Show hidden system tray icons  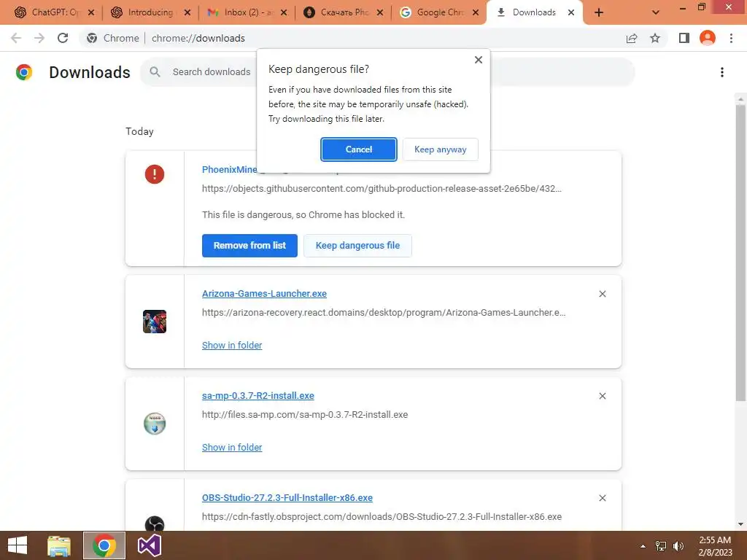643,546
